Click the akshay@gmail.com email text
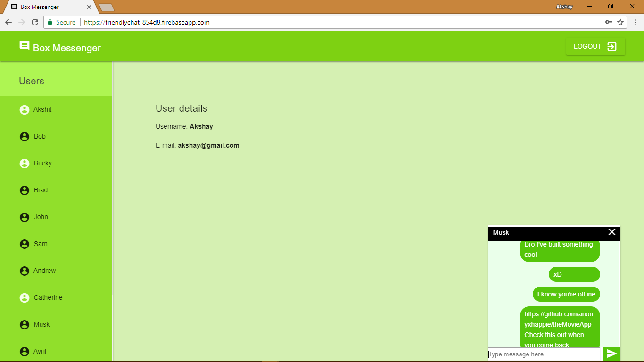The image size is (644, 362). coord(208,145)
